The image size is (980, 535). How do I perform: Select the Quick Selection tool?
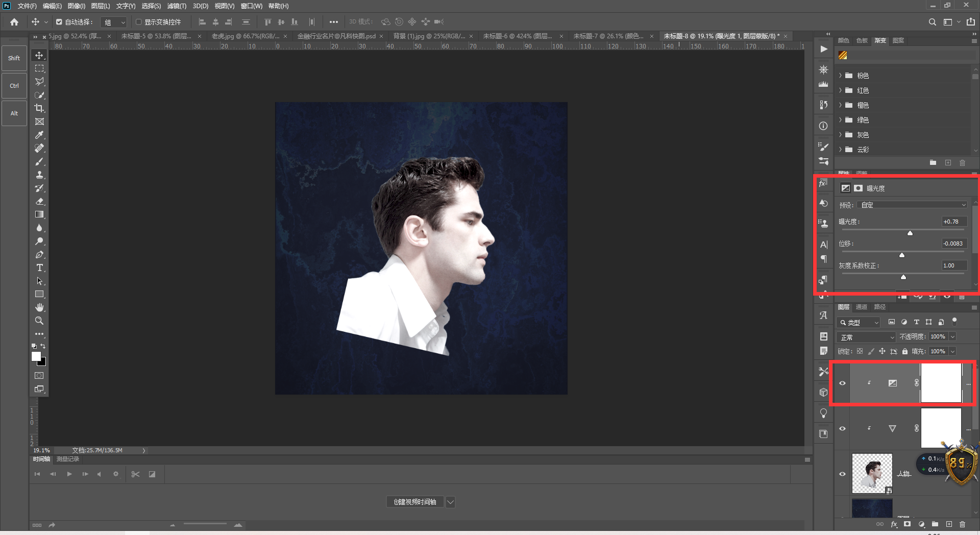[39, 95]
